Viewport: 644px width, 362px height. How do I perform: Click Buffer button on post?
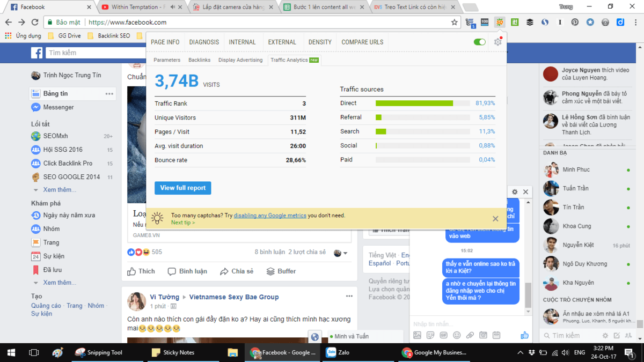tap(281, 271)
